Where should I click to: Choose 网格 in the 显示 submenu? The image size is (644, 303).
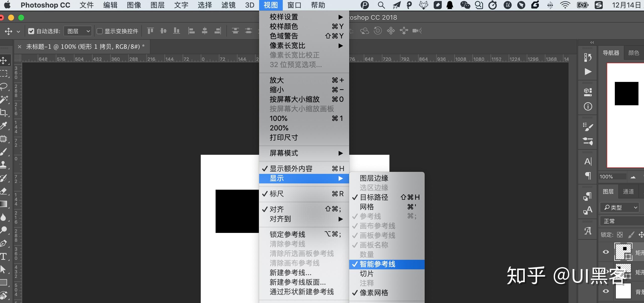point(387,207)
